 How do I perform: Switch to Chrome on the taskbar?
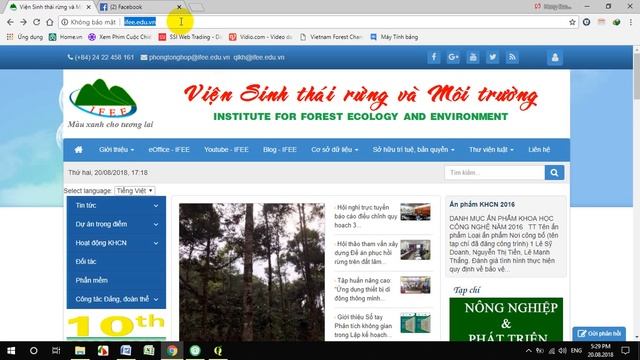coord(172,351)
